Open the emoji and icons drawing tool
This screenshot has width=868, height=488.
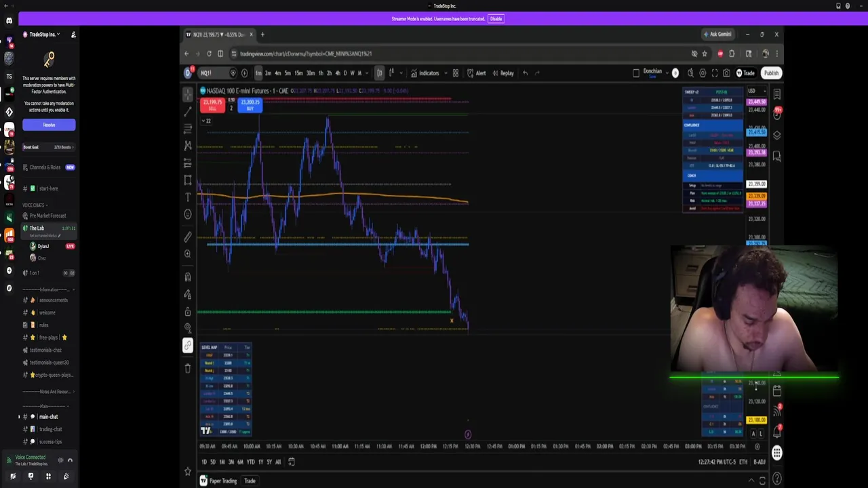[x=188, y=214]
